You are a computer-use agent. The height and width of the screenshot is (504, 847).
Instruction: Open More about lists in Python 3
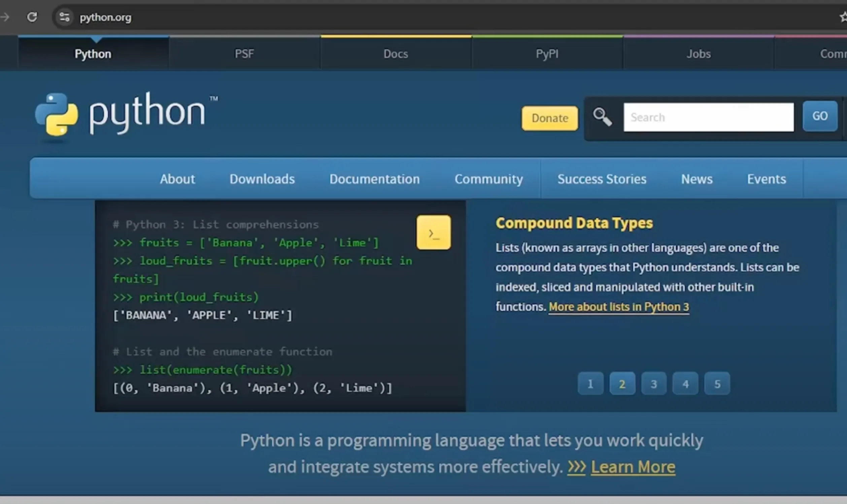point(619,307)
